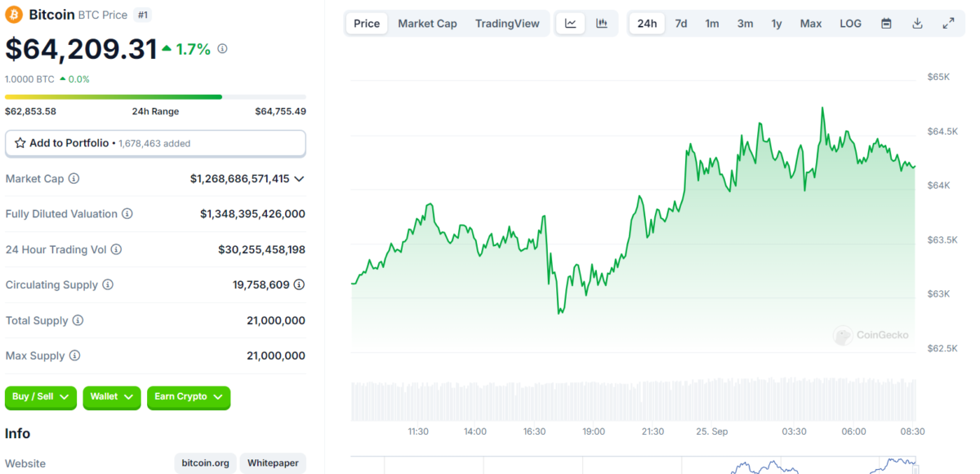
Task: Switch to the TradingView tab
Action: tap(507, 24)
